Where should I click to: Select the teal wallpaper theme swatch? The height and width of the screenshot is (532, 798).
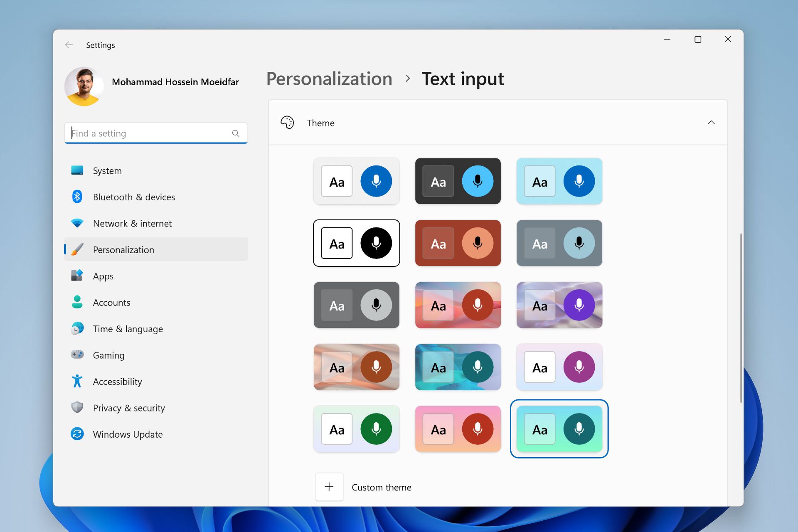(458, 367)
